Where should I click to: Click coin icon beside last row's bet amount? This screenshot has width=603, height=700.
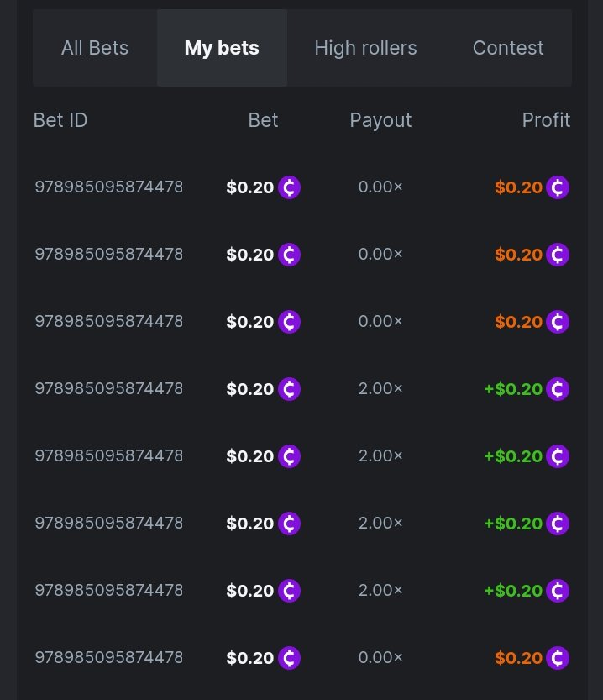(x=289, y=657)
